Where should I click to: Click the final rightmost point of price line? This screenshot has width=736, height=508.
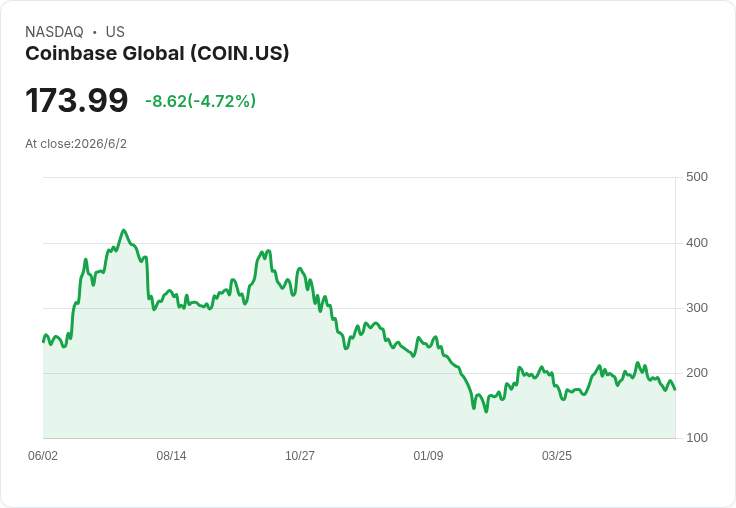[675, 390]
